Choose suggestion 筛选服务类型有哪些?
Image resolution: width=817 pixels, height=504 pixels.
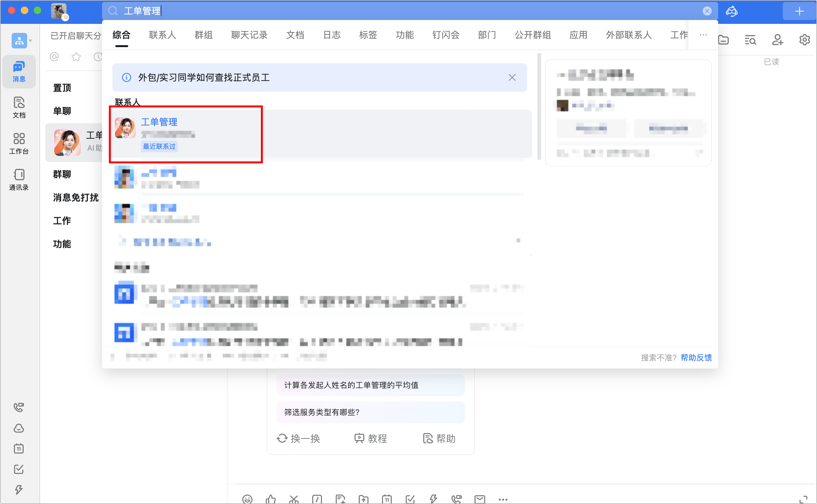pyautogui.click(x=371, y=412)
